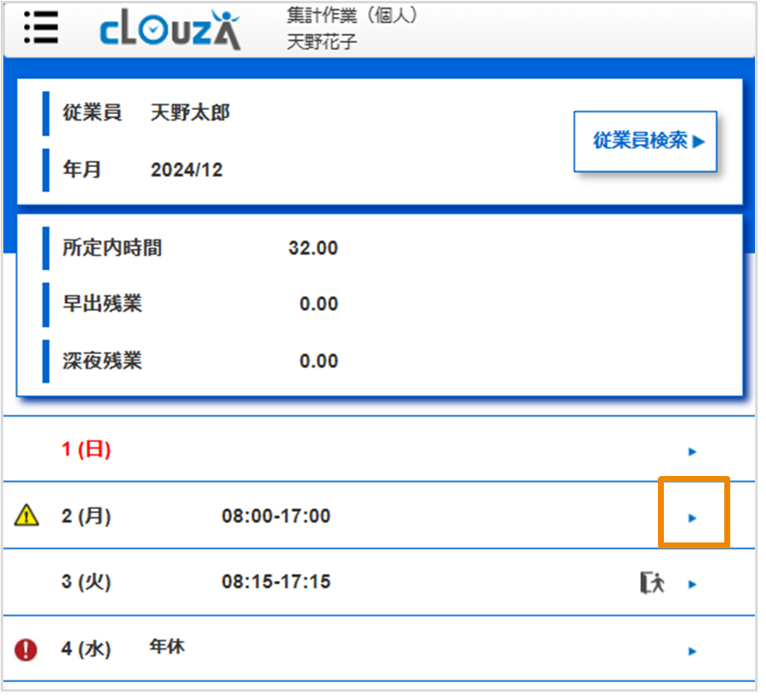This screenshot has height=700, width=766.
Task: Expand the 3 (火) row arrow
Action: pos(692,584)
